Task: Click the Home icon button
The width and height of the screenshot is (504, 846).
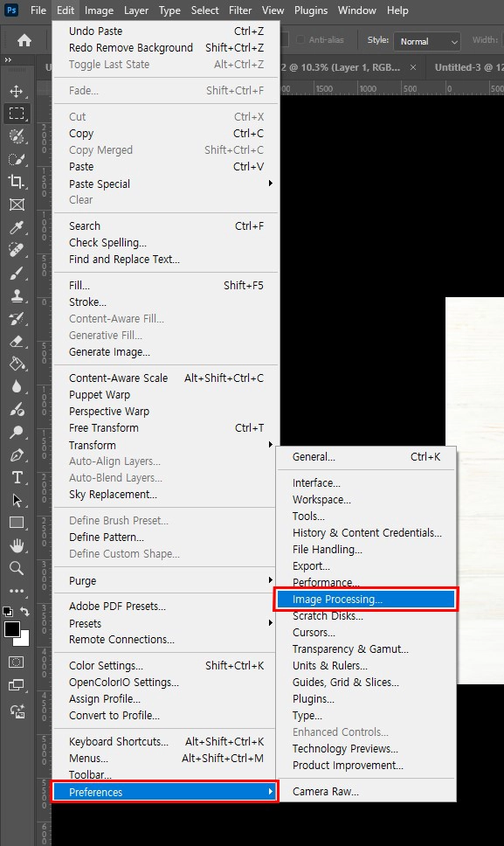Action: [24, 40]
